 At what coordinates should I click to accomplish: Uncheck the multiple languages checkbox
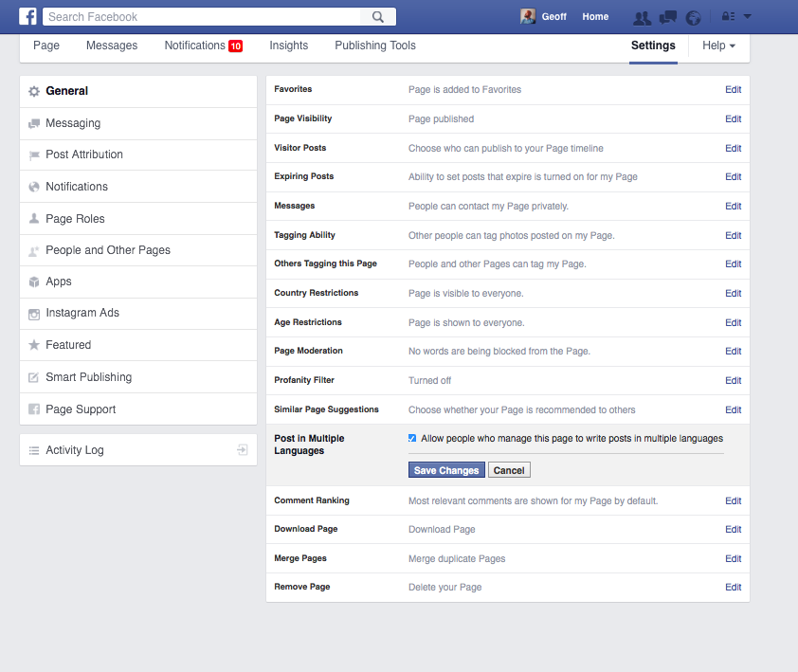412,438
